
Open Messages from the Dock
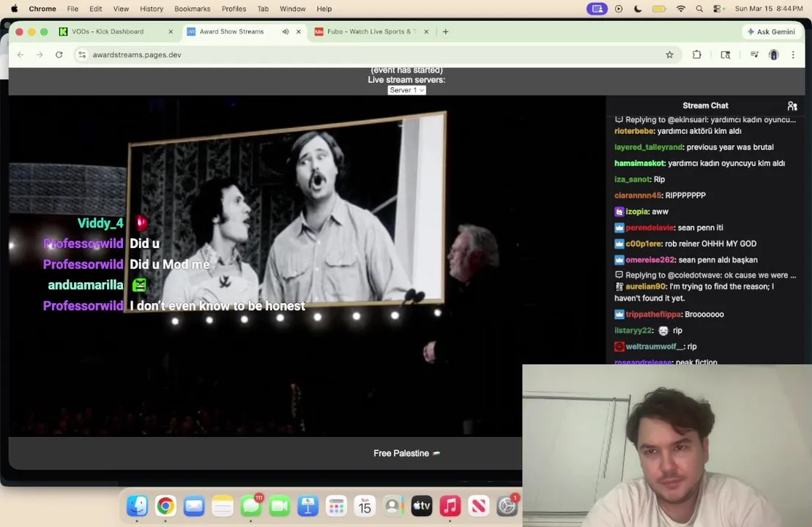tap(251, 506)
